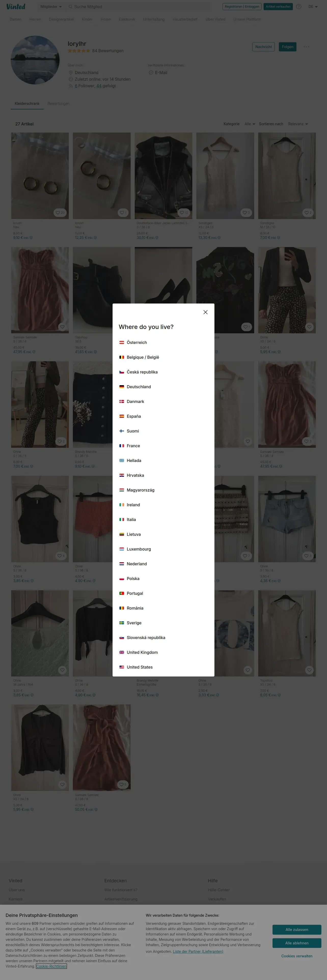The height and width of the screenshot is (980, 327).
Task: Click the Lietuva flag icon
Action: coord(122,534)
